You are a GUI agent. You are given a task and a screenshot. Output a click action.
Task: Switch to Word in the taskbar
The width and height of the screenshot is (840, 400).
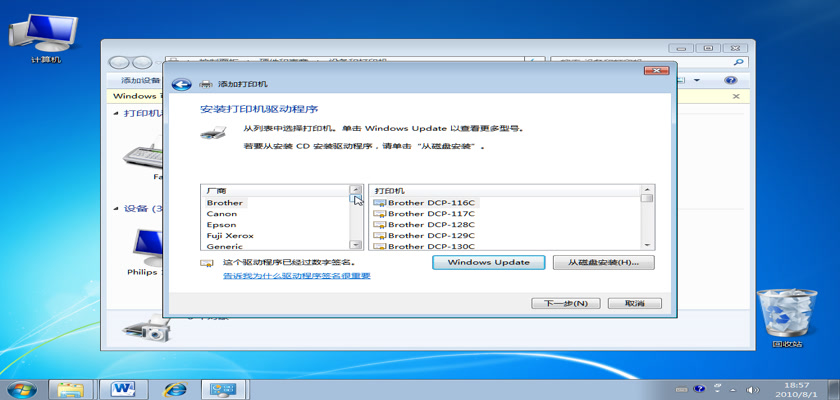125,388
